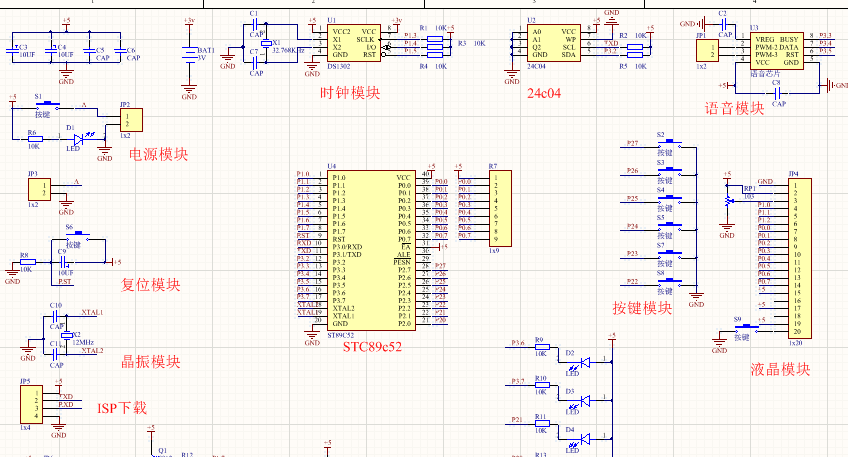Click the P3.6 net label by R9
Viewport: 848px width, 457px height.
point(518,343)
